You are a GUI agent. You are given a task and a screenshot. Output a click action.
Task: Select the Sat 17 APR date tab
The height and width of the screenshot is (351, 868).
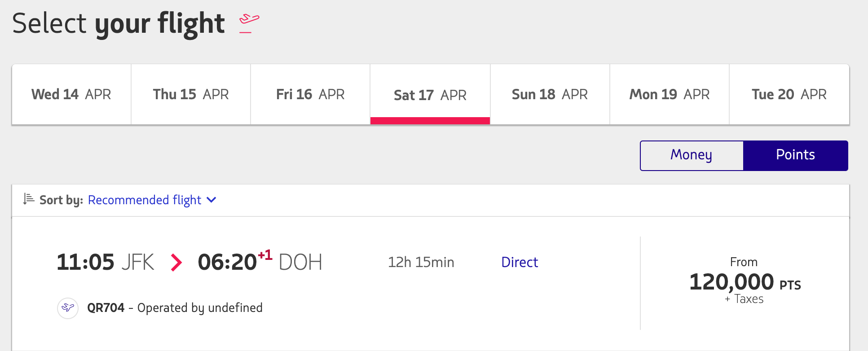tap(430, 94)
